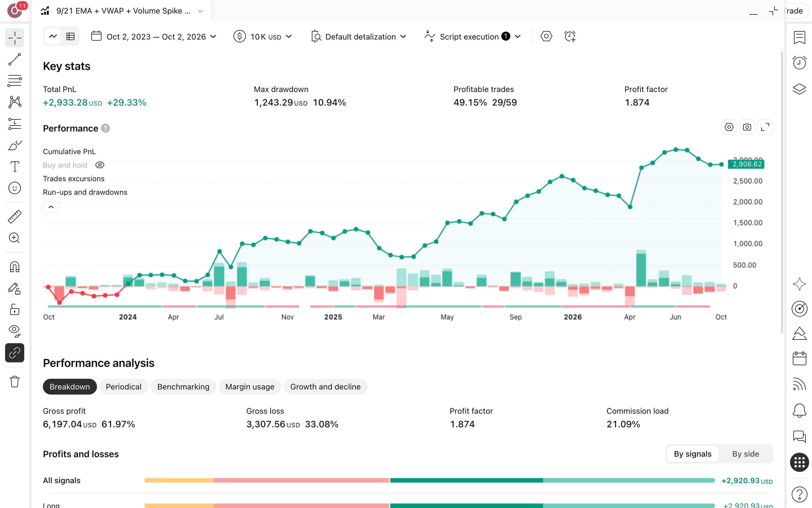Open the calendar icon in right sidebar
Screen dimensions: 812x508
coord(799,358)
